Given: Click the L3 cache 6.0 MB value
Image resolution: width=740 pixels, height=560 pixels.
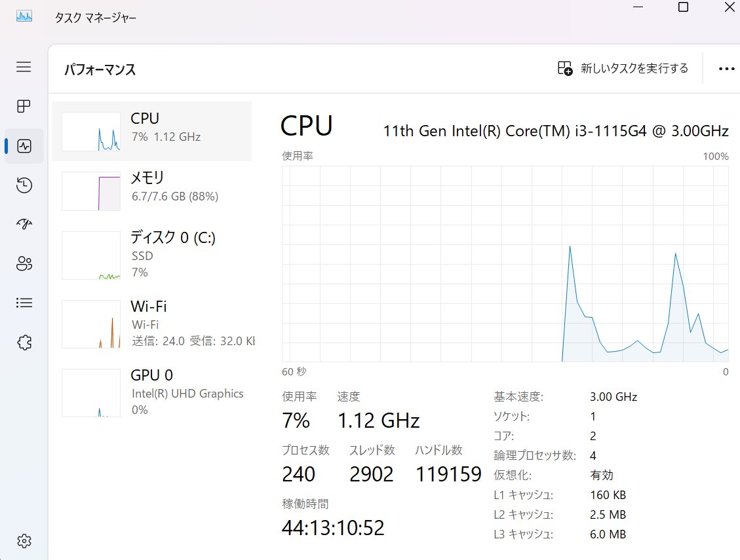Looking at the screenshot, I should 608,534.
